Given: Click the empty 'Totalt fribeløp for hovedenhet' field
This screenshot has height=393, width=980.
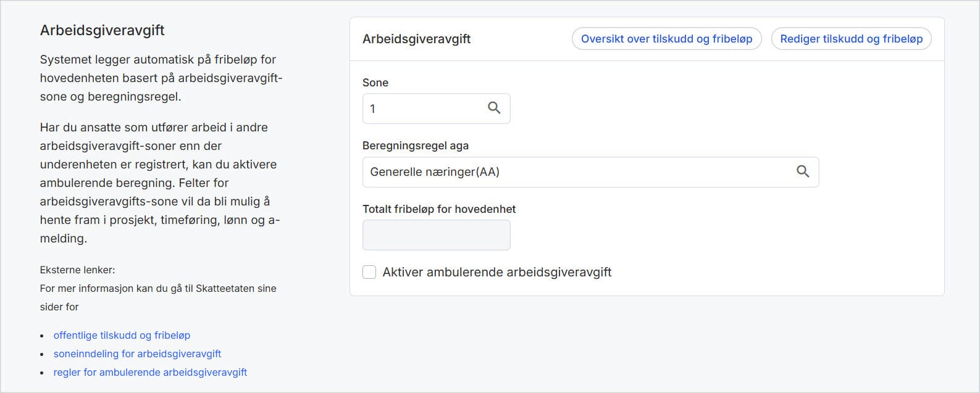Looking at the screenshot, I should [436, 235].
